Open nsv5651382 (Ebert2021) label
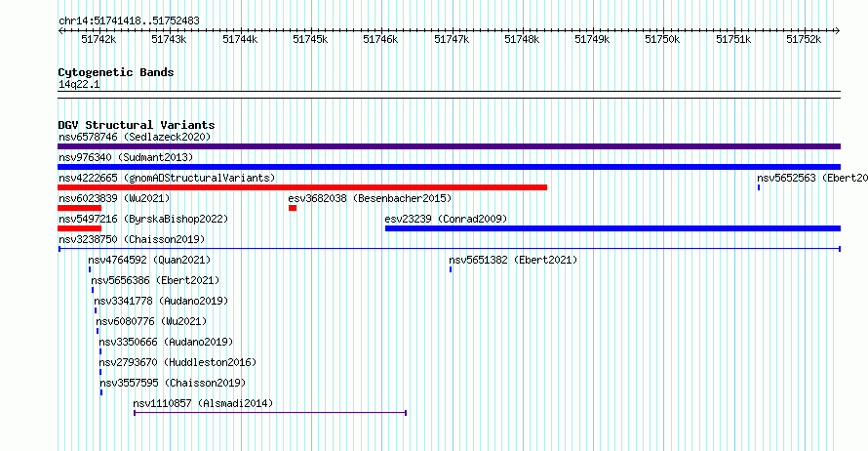868x451 pixels. [x=513, y=260]
